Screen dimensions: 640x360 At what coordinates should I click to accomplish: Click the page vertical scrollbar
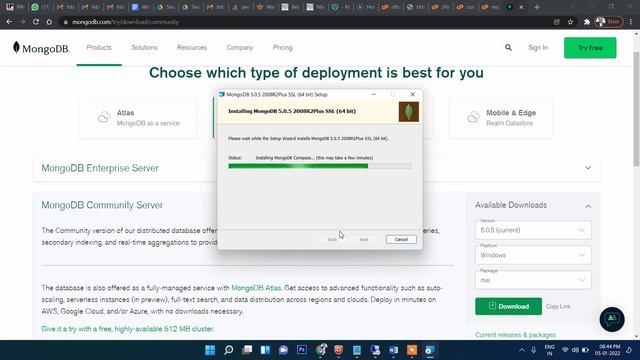click(x=636, y=110)
